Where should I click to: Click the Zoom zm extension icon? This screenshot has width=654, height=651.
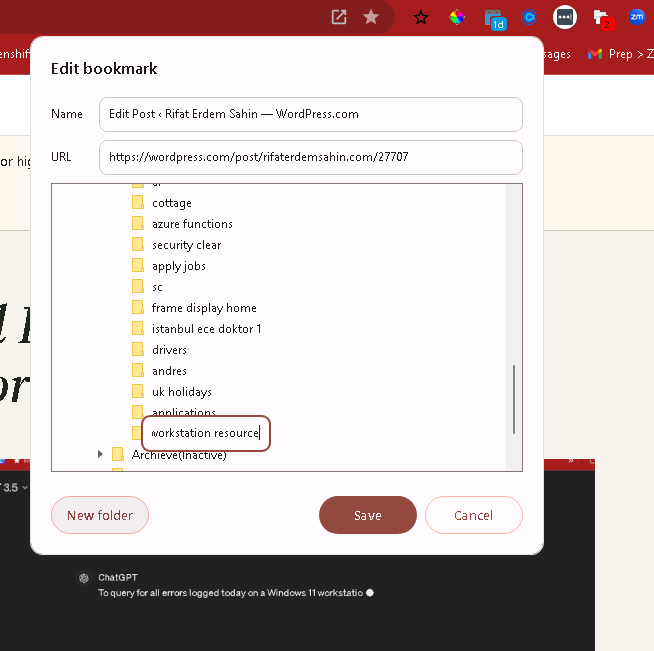[636, 17]
